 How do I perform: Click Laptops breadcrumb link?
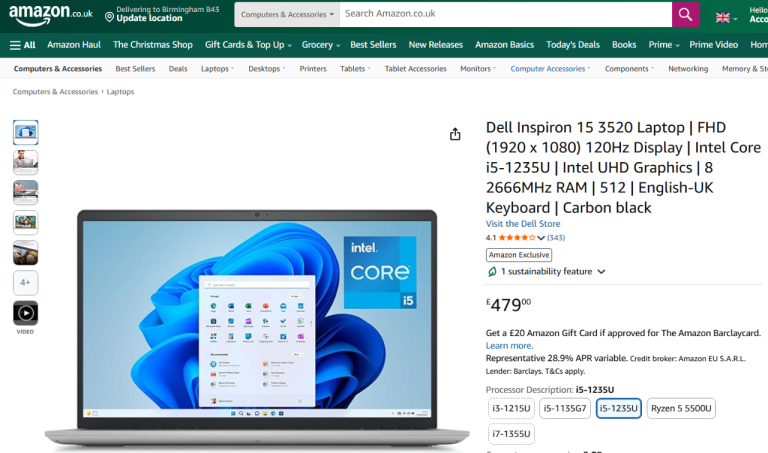click(x=120, y=92)
